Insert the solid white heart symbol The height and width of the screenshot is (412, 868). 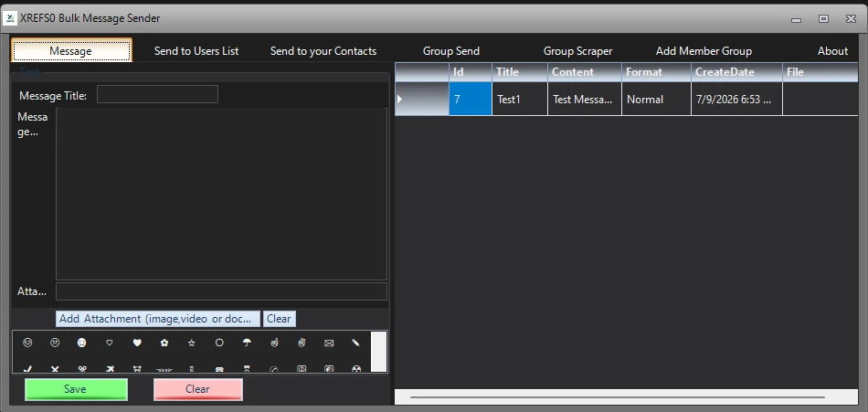[137, 343]
